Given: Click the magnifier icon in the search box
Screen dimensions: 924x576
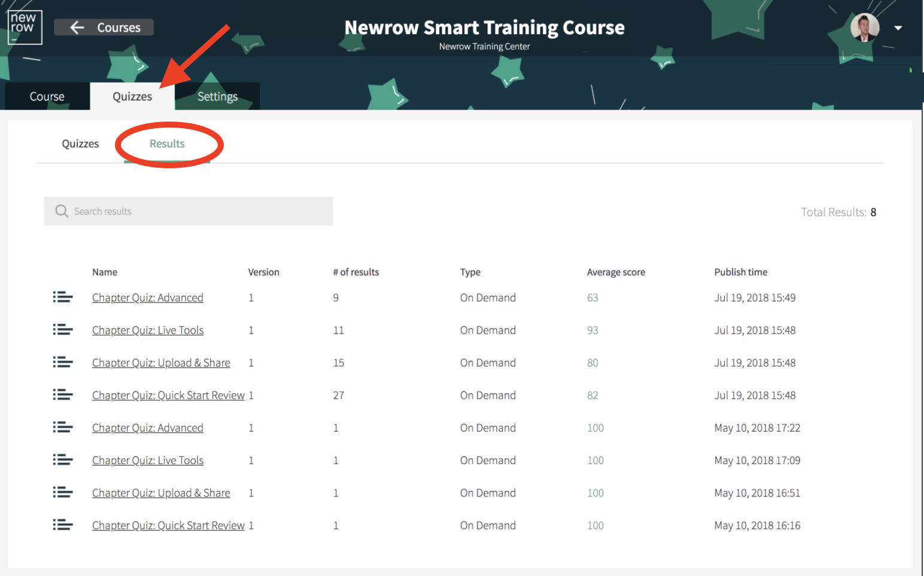Looking at the screenshot, I should (62, 211).
